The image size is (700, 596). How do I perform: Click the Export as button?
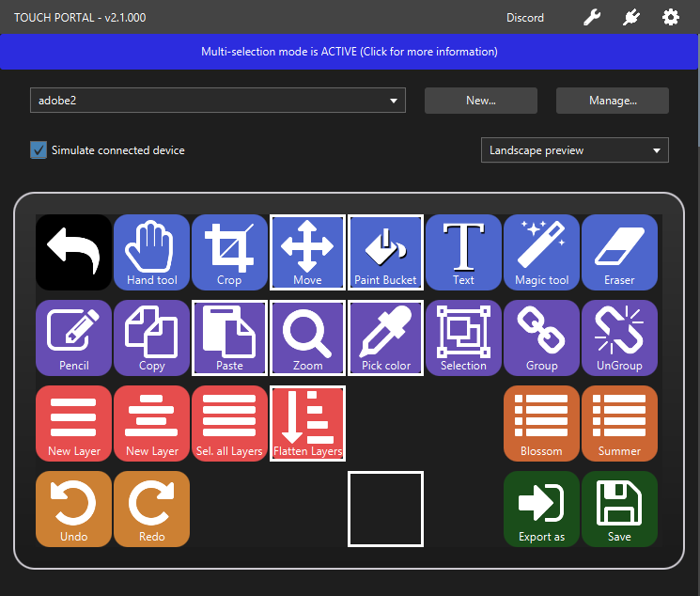[x=541, y=509]
